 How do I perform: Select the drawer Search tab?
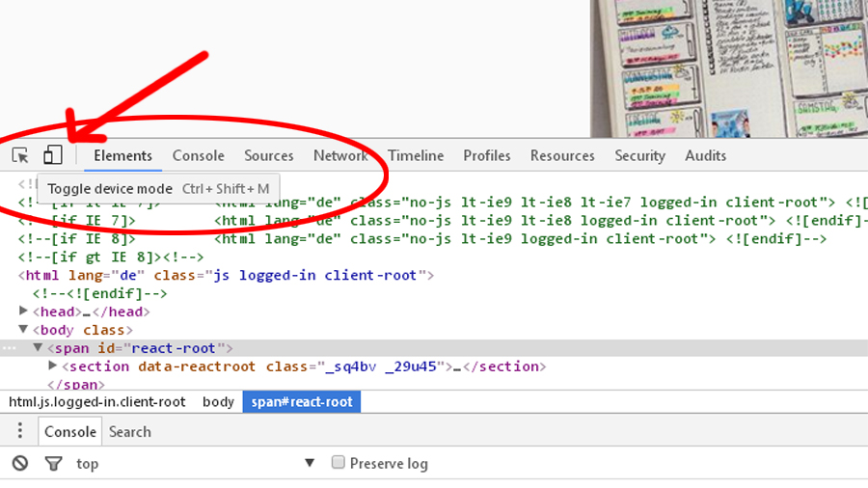[x=130, y=431]
